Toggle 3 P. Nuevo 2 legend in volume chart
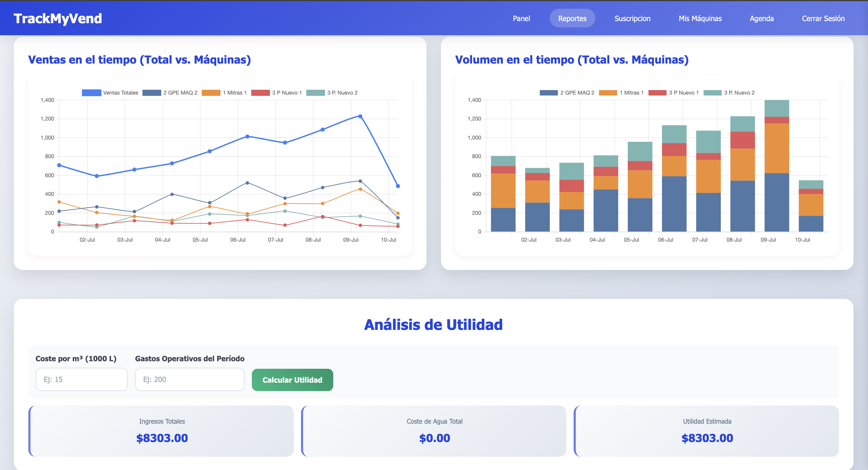The height and width of the screenshot is (470, 868). (x=729, y=92)
